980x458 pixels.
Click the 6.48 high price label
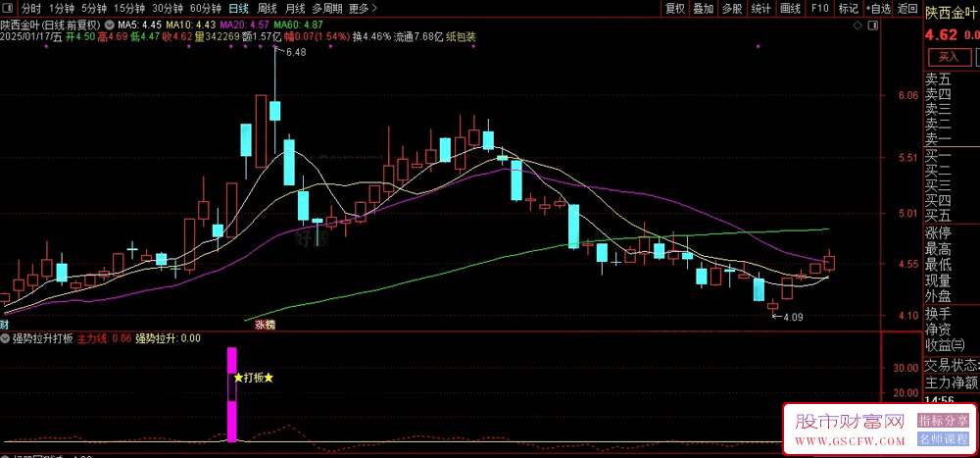tap(296, 53)
